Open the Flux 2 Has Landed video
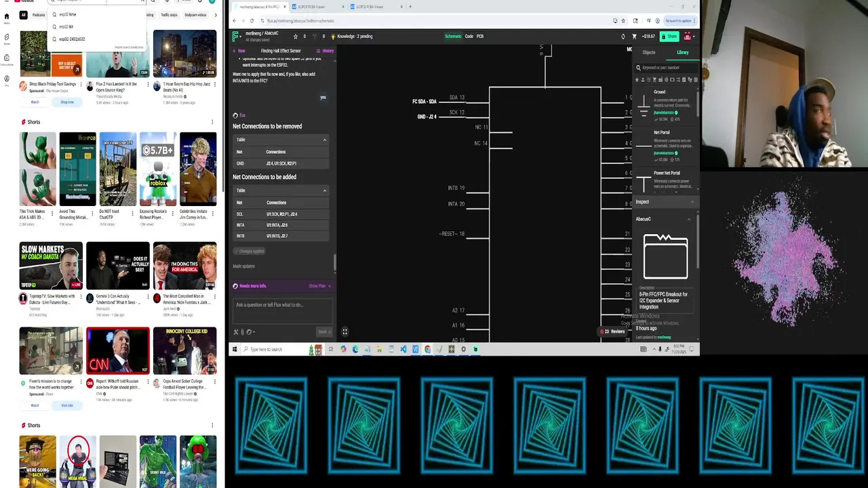The height and width of the screenshot is (488, 868). point(117,65)
